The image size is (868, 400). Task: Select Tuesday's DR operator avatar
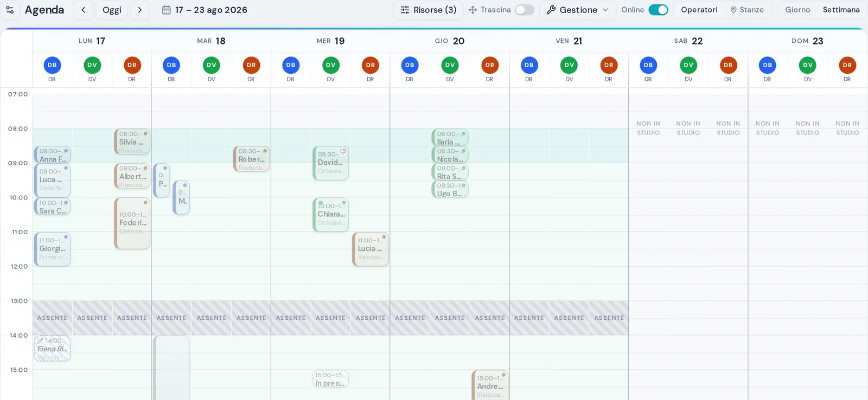point(251,65)
